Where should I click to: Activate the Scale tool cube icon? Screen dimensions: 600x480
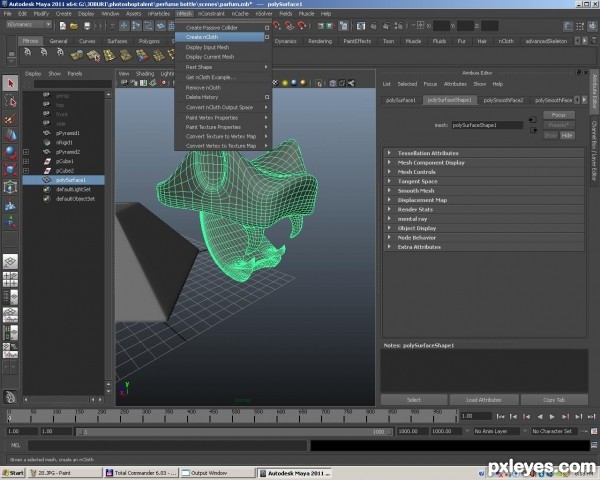[10, 169]
